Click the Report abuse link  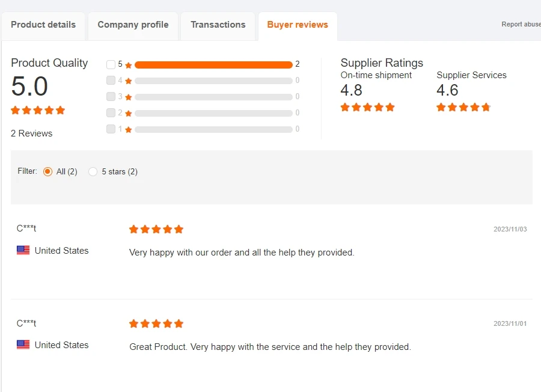click(521, 25)
